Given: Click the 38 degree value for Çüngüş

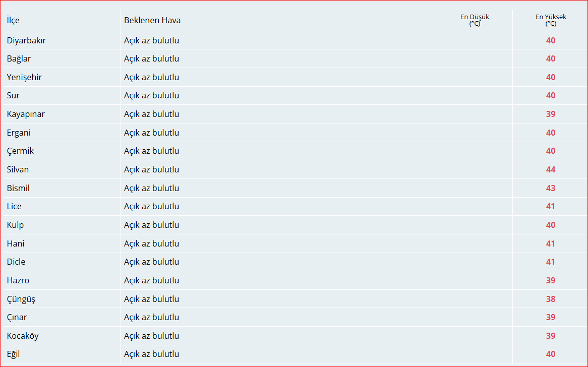Looking at the screenshot, I should [x=551, y=299].
